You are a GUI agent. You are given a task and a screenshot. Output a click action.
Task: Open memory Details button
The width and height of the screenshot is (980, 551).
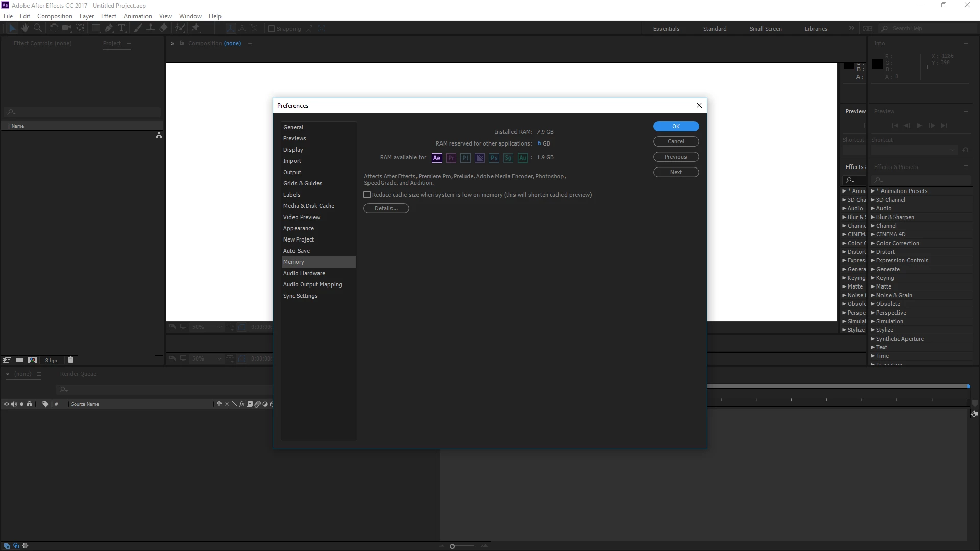coord(386,208)
